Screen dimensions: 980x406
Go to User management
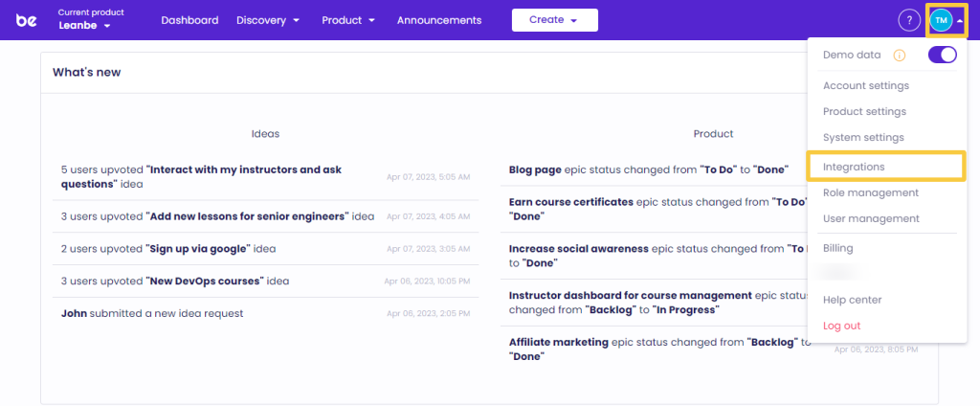(871, 218)
